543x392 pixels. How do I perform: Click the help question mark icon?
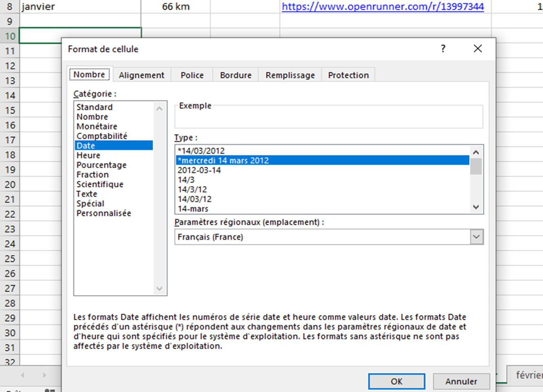coord(443,49)
